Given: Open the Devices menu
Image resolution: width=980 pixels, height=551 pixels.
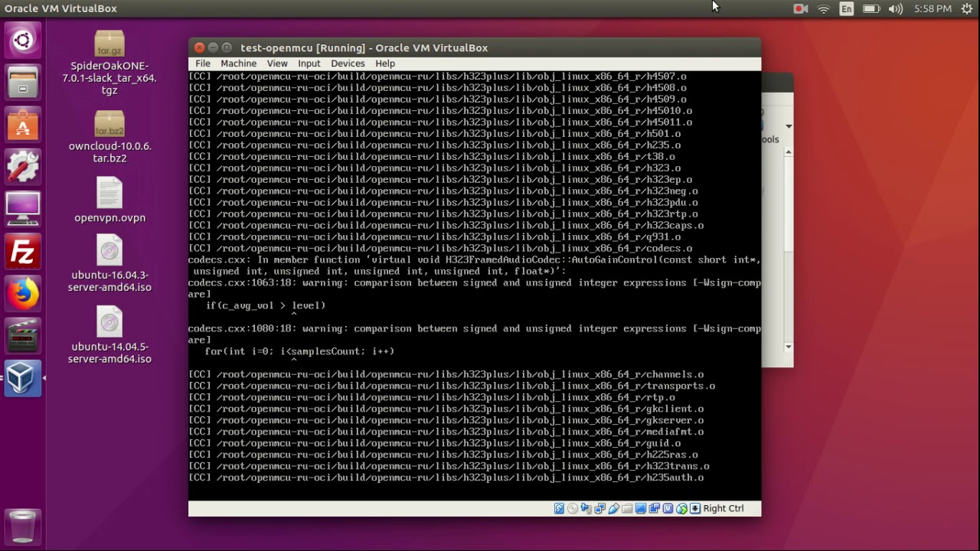Looking at the screenshot, I should pos(348,64).
